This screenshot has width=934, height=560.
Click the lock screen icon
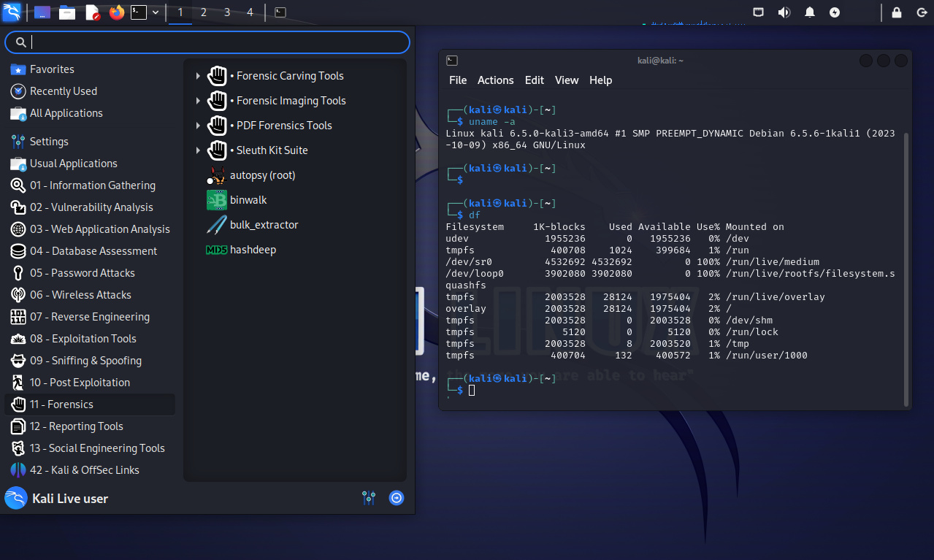[x=896, y=12]
